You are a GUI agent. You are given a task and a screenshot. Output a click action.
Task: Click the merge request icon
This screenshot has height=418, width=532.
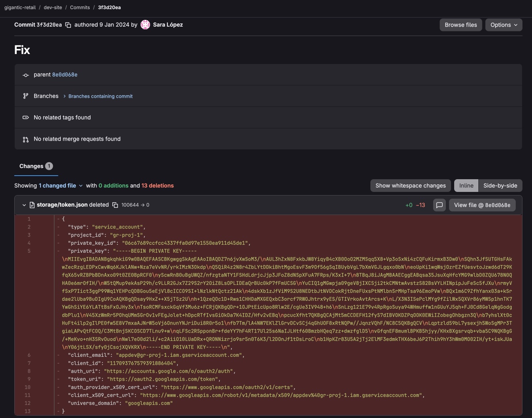[25, 139]
